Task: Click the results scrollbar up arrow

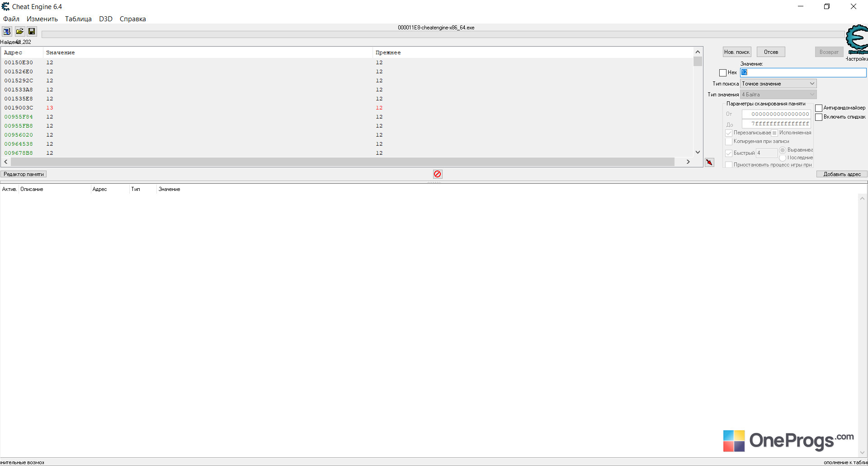Action: pos(698,52)
